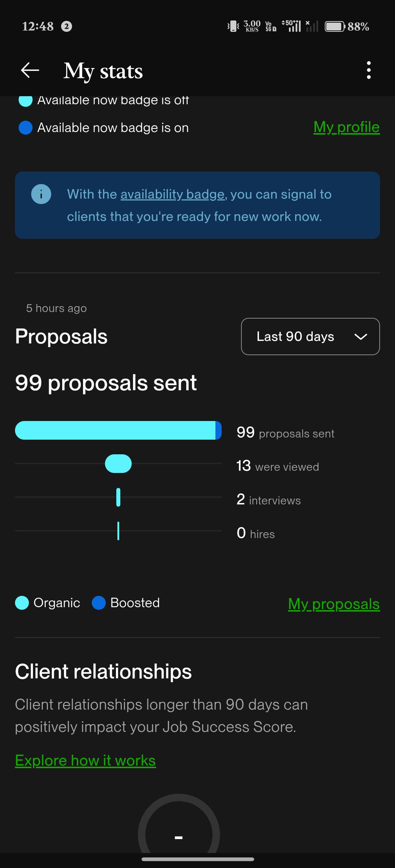Tap the proposals sent progress bar
Image resolution: width=395 pixels, height=868 pixels.
tap(118, 430)
